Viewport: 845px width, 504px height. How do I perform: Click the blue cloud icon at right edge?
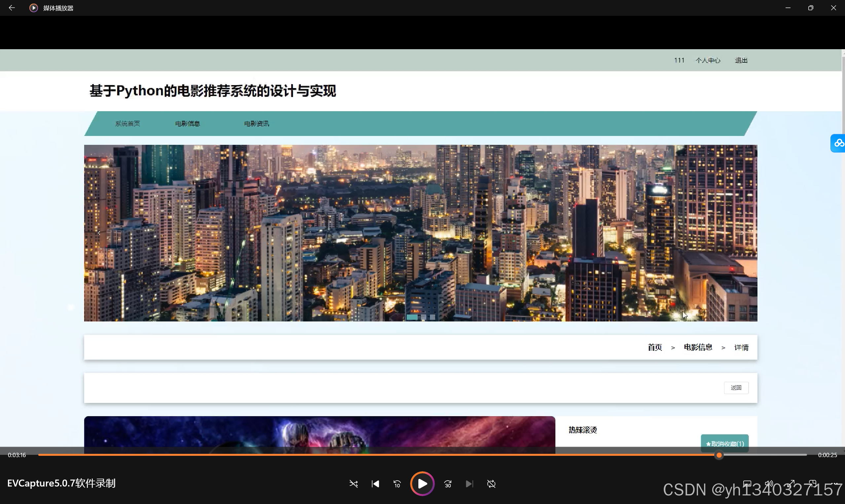(838, 143)
